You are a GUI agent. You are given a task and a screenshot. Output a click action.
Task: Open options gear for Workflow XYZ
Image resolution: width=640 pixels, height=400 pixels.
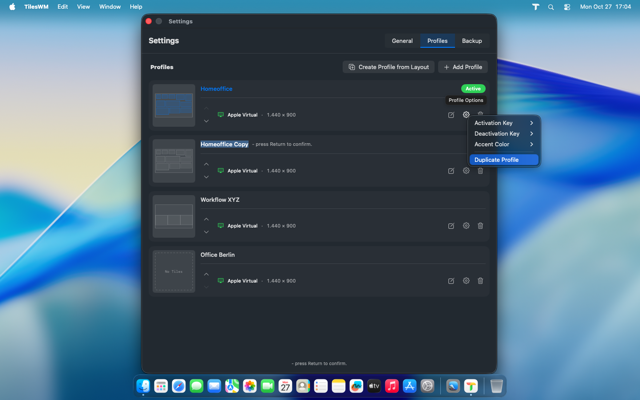pos(466,226)
